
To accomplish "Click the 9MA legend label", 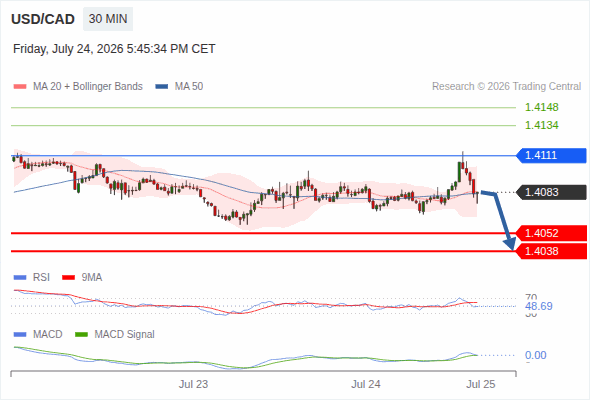I will (92, 277).
